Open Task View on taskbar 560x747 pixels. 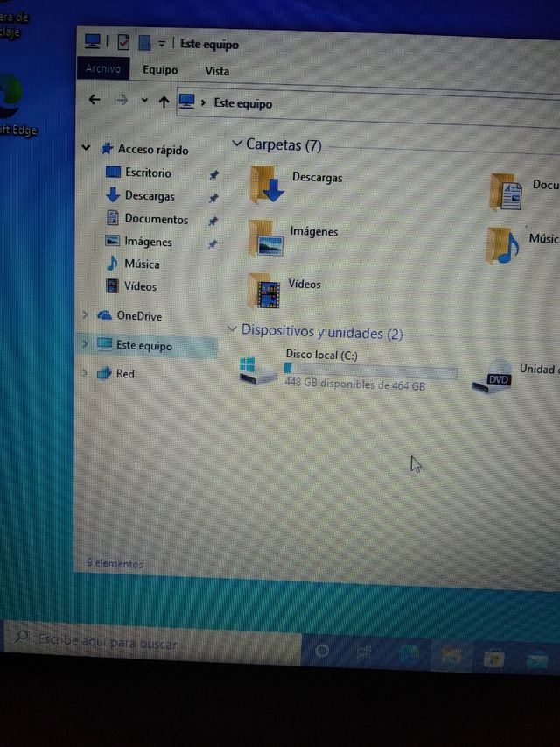[364, 652]
